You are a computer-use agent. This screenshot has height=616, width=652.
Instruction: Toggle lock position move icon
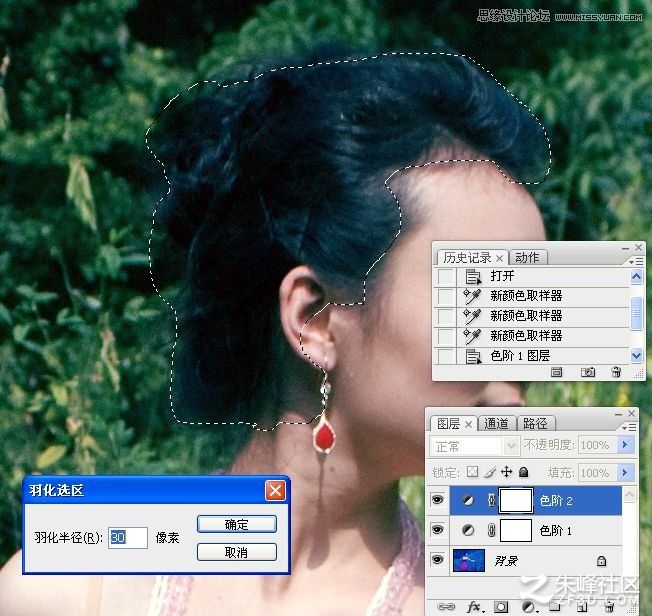point(506,472)
